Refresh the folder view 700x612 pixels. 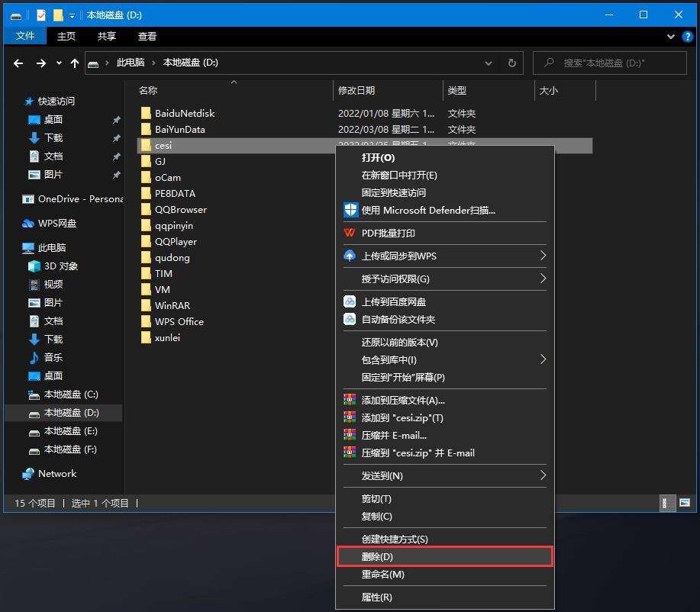(x=511, y=63)
